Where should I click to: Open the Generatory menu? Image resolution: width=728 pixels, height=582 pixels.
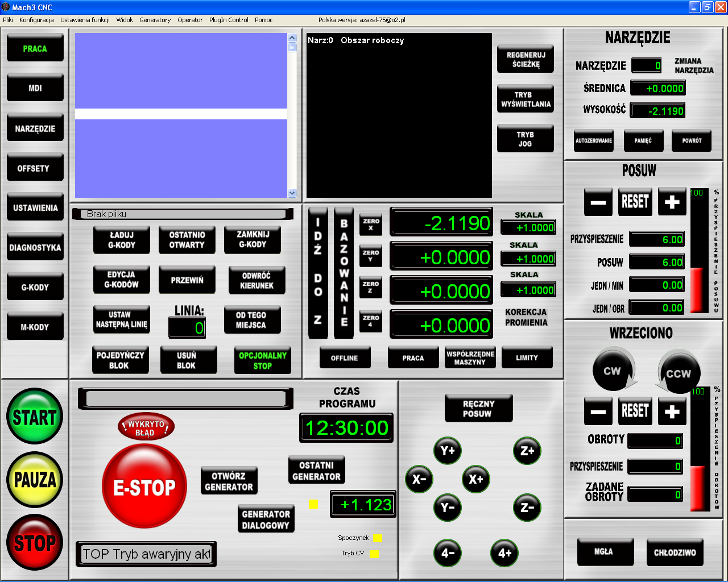point(155,20)
